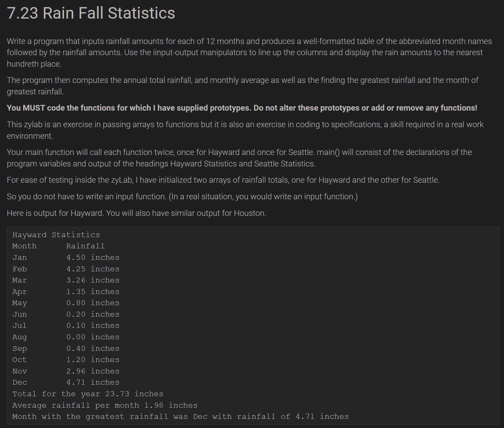Click the "Total for the year 23.73 inches" line
This screenshot has width=504, height=428.
pyautogui.click(x=88, y=394)
